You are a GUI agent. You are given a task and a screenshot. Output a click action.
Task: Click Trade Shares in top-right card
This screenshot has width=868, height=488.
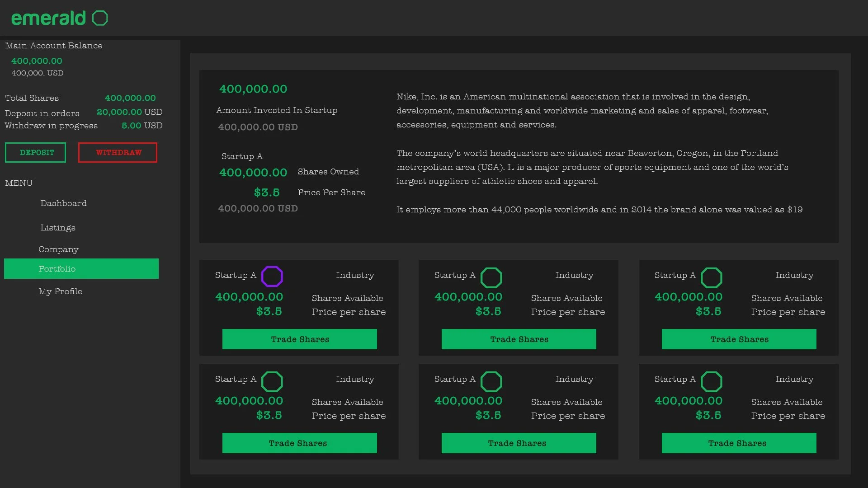739,339
